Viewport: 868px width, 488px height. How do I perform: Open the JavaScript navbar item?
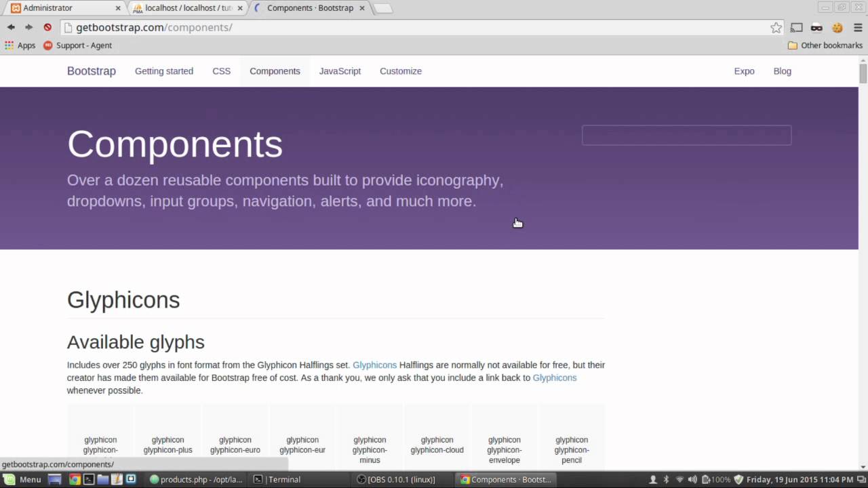[x=340, y=71]
